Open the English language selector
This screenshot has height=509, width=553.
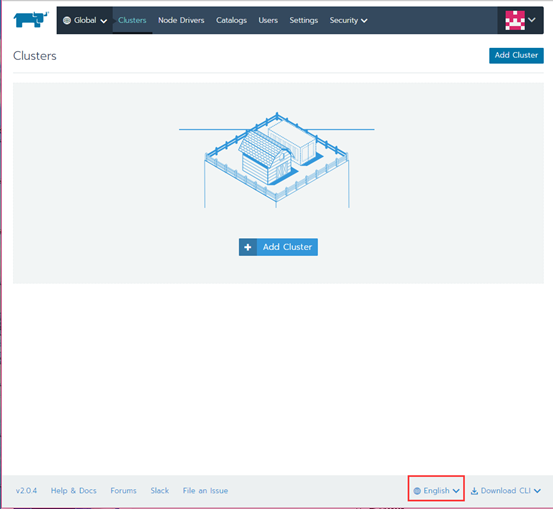coord(436,491)
